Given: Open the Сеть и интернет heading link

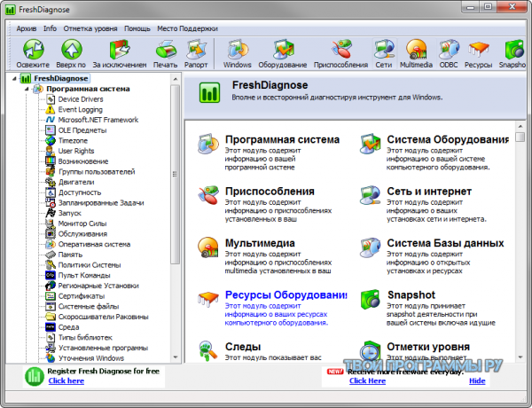Looking at the screenshot, I should [x=429, y=192].
